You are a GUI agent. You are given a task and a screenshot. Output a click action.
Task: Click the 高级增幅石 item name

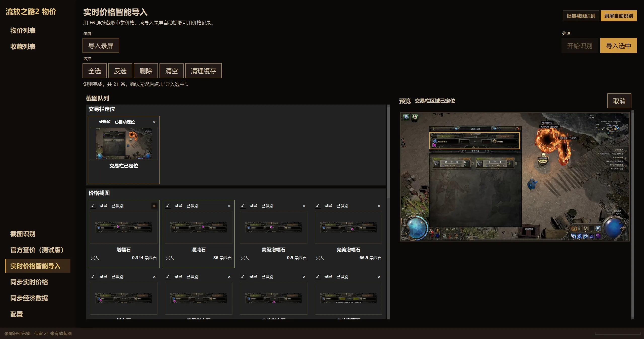(273, 250)
